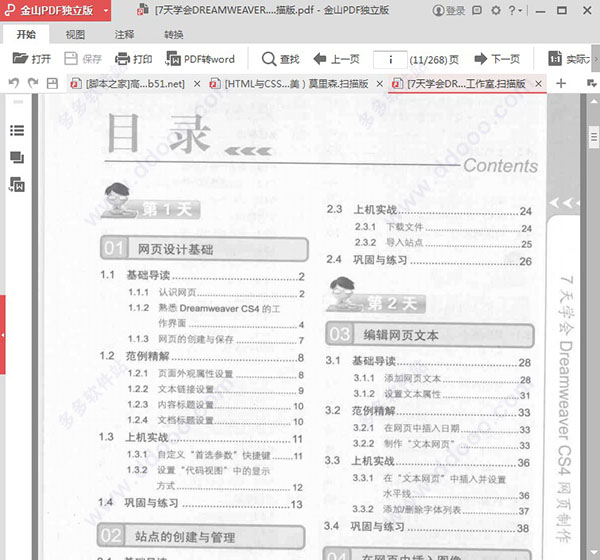Click the 打开 open file button
The width and height of the screenshot is (600, 560).
pos(31,59)
